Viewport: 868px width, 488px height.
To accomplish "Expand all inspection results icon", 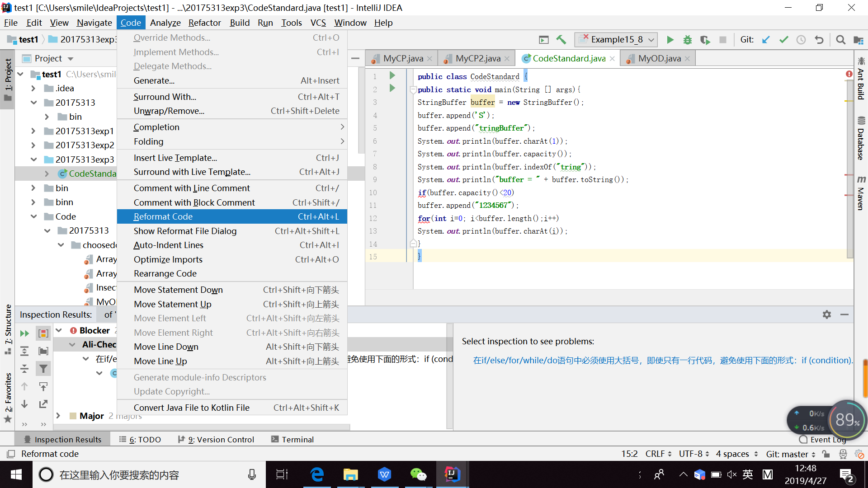I will coord(24,351).
